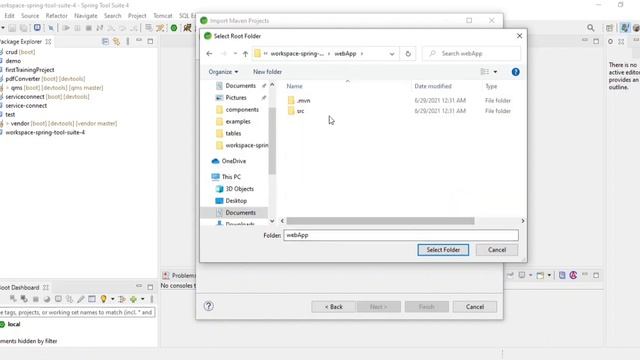640x360 pixels.
Task: Click the debug bug toolbar icon
Action: tap(187, 28)
